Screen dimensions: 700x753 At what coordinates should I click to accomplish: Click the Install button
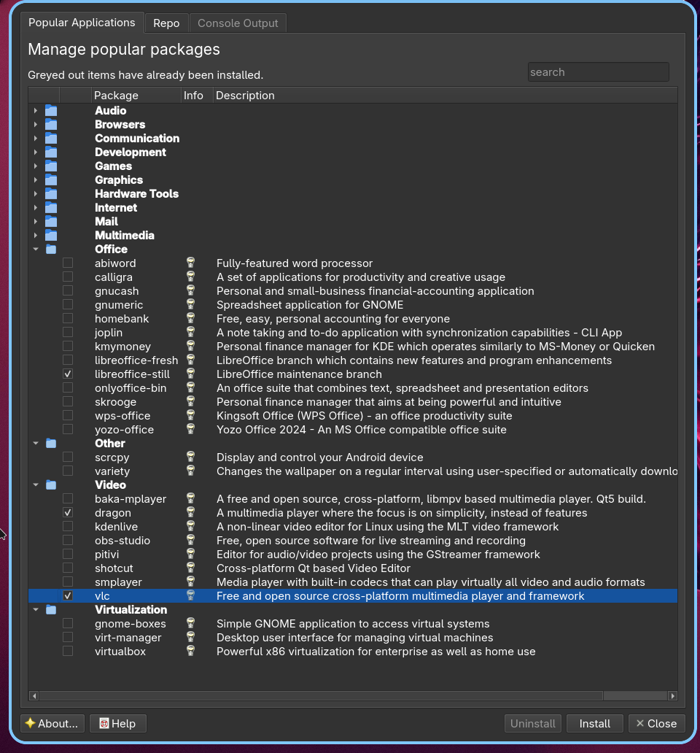(x=594, y=723)
